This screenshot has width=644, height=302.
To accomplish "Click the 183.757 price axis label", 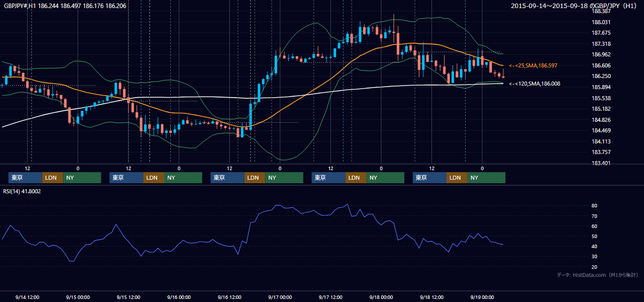I will [602, 152].
